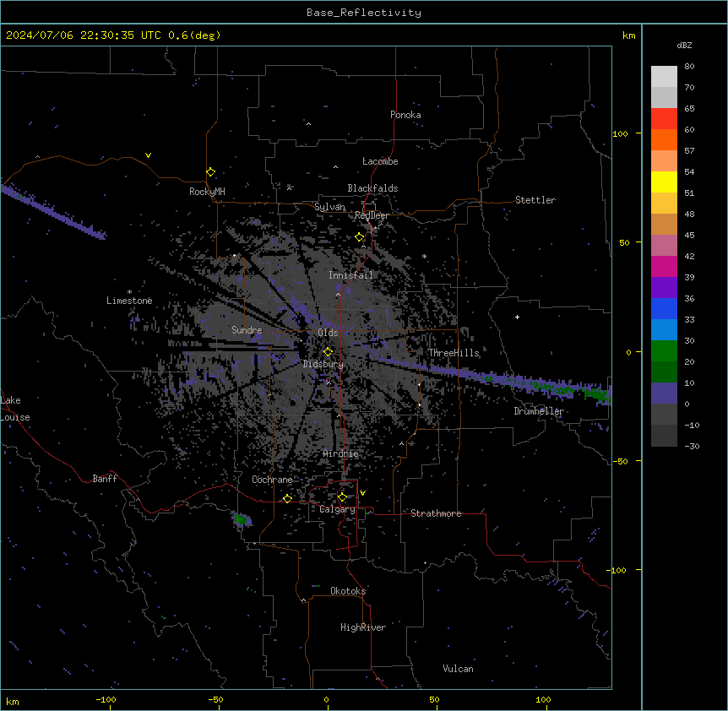
Task: Click the yellow diamond marker above Calgary label
Action: click(342, 497)
